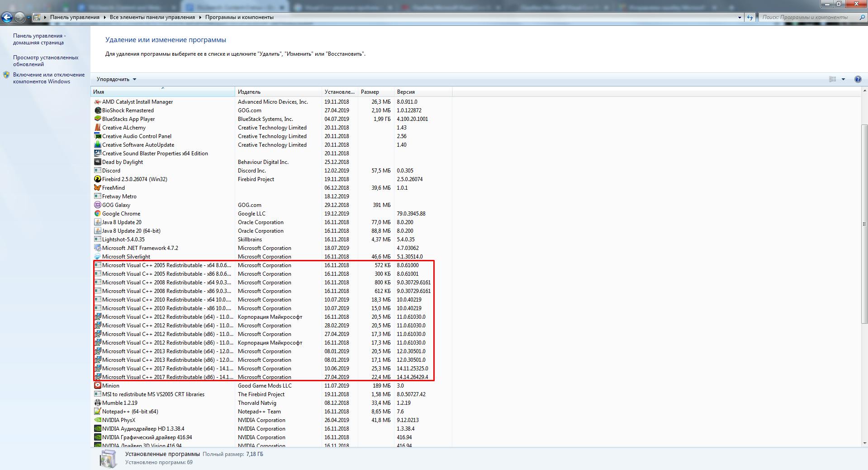Open Просмотр установленных обновлений link
868x470 pixels.
tap(46, 61)
